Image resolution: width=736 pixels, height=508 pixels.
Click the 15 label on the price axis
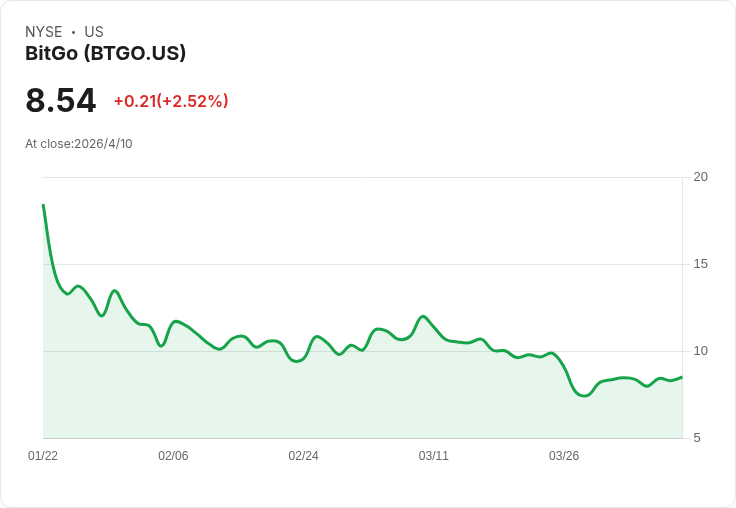[701, 264]
